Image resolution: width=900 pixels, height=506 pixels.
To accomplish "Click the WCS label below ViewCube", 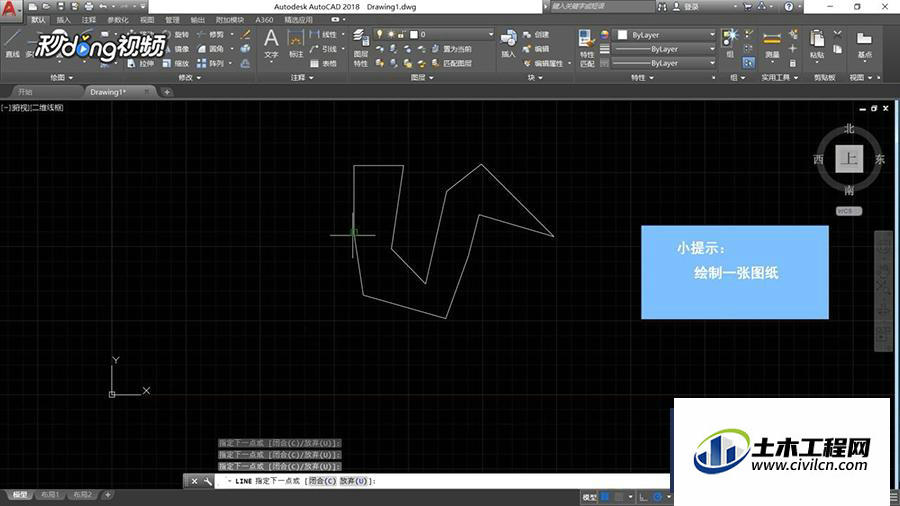I will [x=849, y=211].
